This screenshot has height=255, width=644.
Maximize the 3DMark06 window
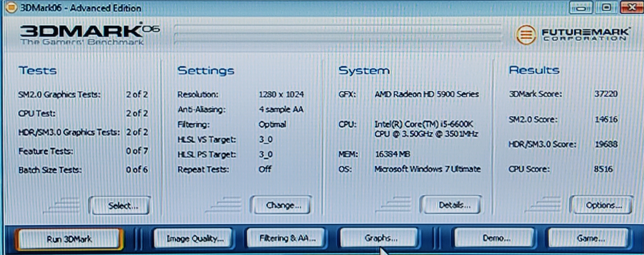click(x=606, y=7)
